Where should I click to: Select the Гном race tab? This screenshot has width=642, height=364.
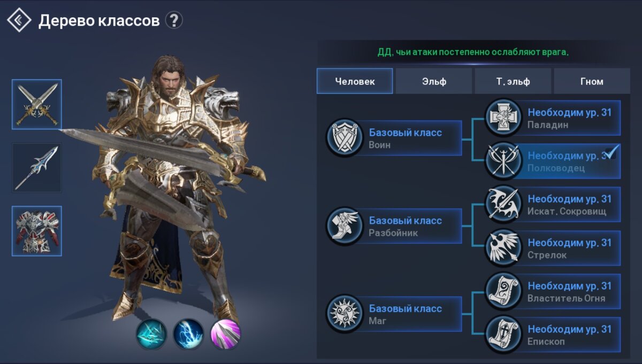[592, 81]
